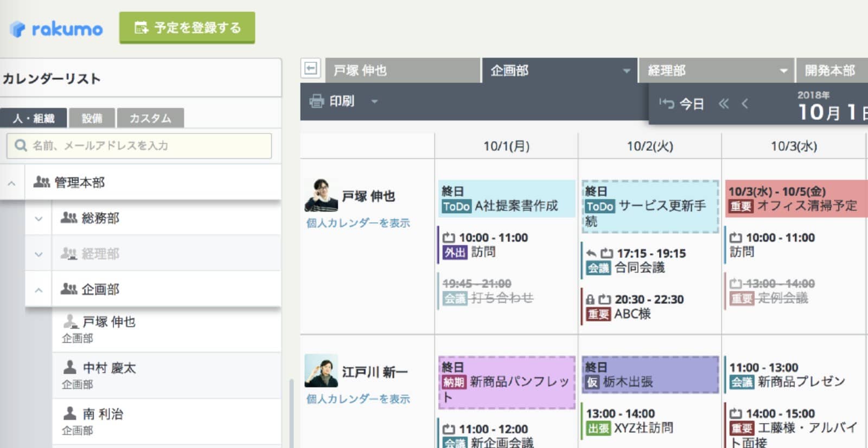Open the サービス更新手続 ToDo event
The height and width of the screenshot is (448, 868).
click(x=650, y=207)
